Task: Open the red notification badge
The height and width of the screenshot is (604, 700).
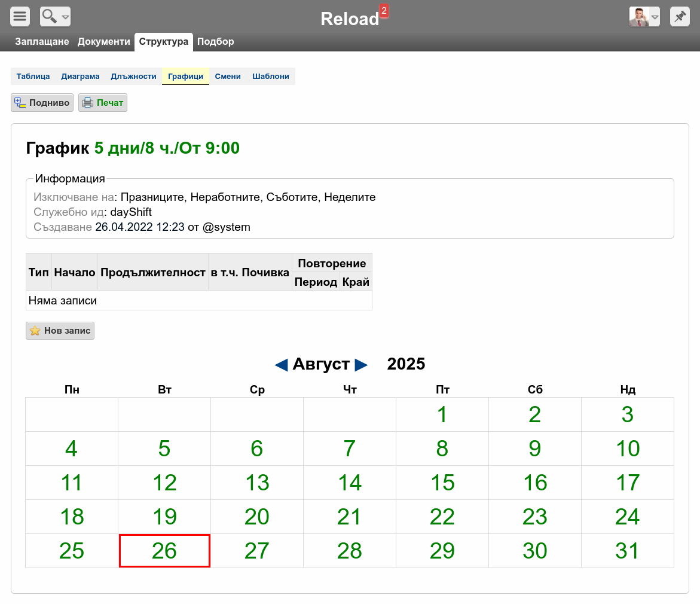Action: (384, 11)
